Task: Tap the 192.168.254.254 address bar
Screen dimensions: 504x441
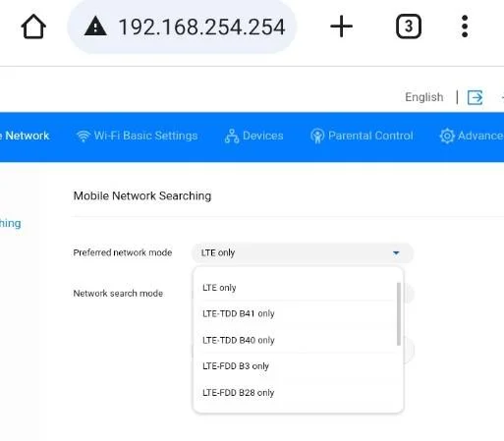Action: 182,27
